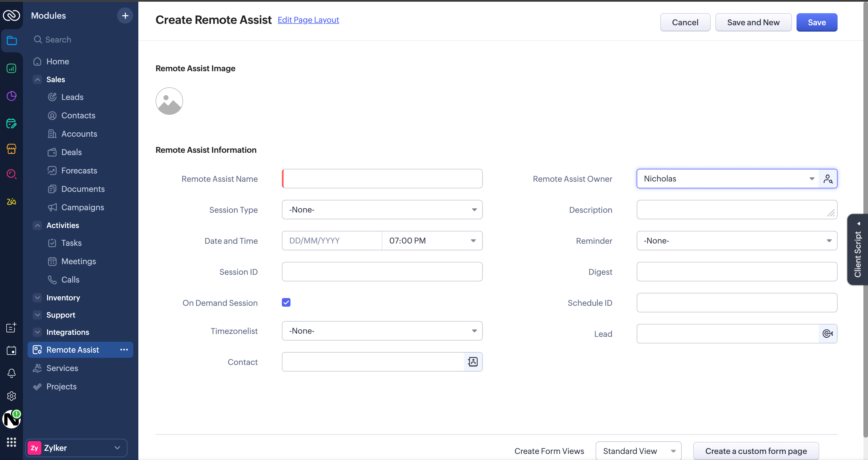Click the Save and New button
The image size is (868, 460).
(753, 23)
